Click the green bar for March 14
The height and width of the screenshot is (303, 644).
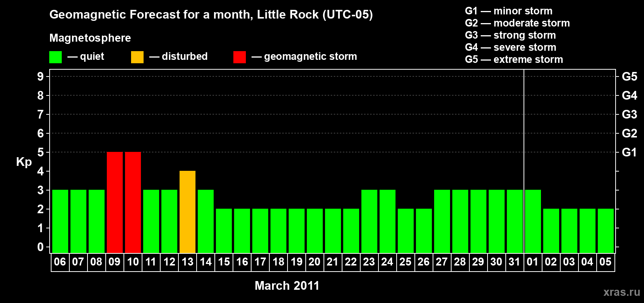206,221
